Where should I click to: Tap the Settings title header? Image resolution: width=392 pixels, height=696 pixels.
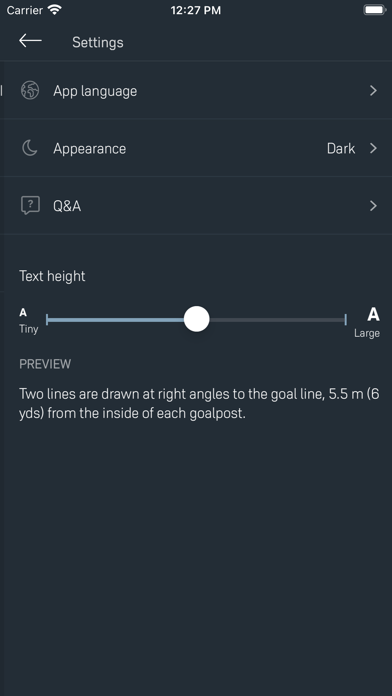[98, 43]
